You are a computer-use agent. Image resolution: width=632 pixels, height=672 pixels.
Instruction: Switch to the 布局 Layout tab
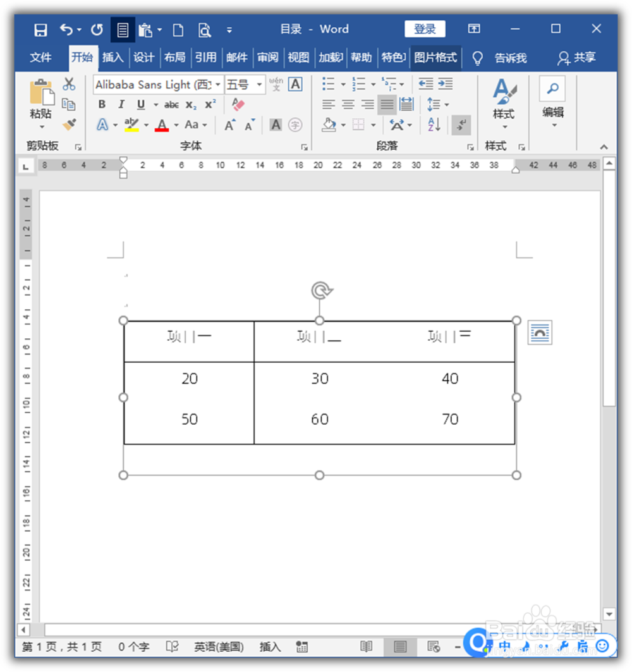pyautogui.click(x=175, y=58)
